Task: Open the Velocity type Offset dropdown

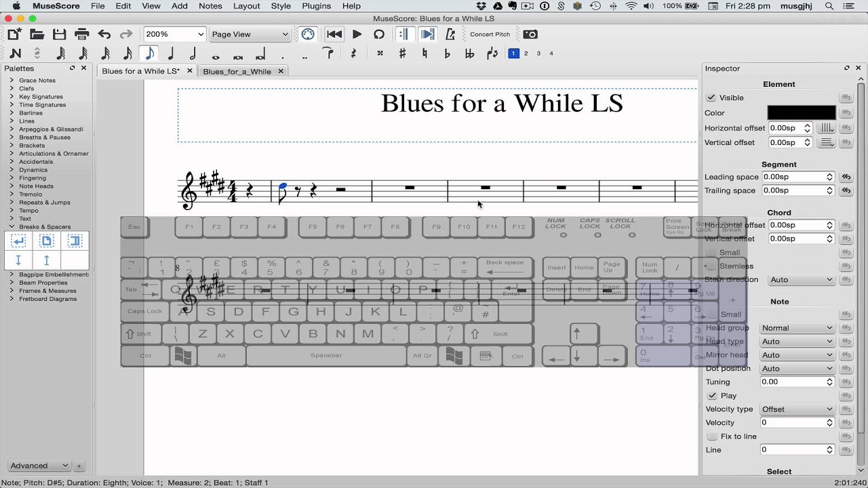Action: tap(797, 409)
